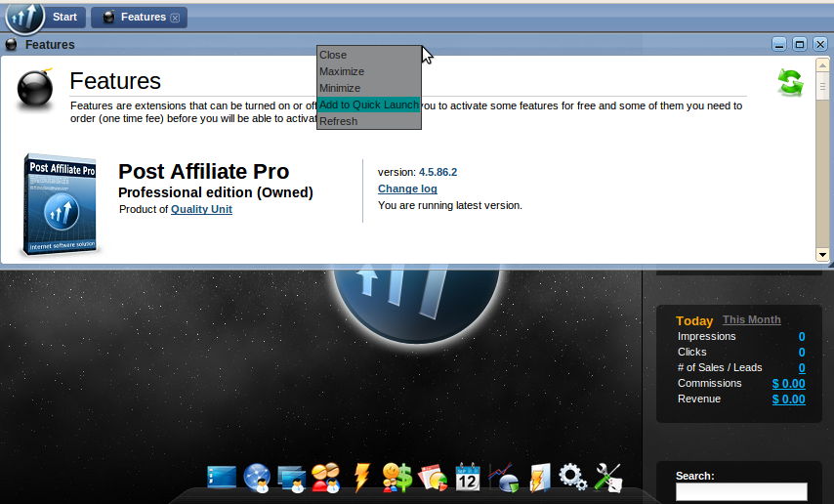This screenshot has width=834, height=504.
Task: Switch stats to This Month
Action: (x=752, y=319)
